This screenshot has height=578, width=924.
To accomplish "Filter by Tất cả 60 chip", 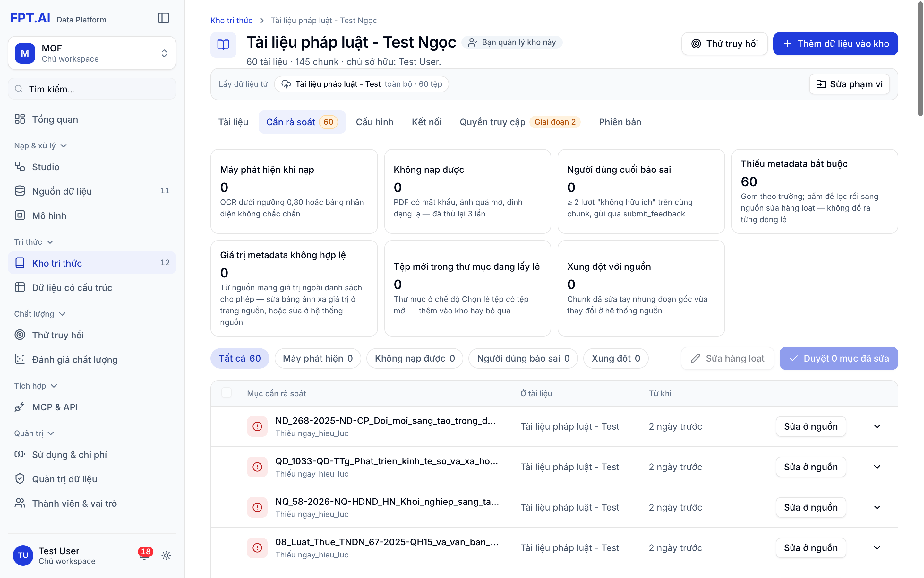I will pos(240,358).
